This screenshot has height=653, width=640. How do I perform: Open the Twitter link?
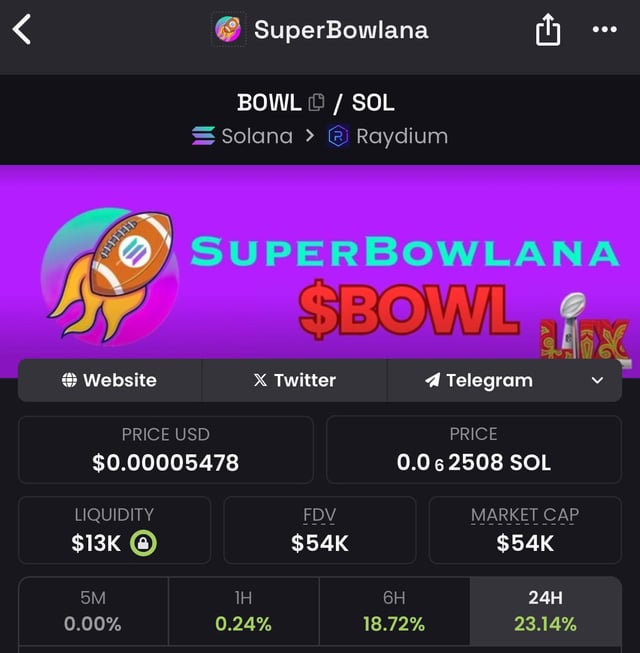coord(294,380)
